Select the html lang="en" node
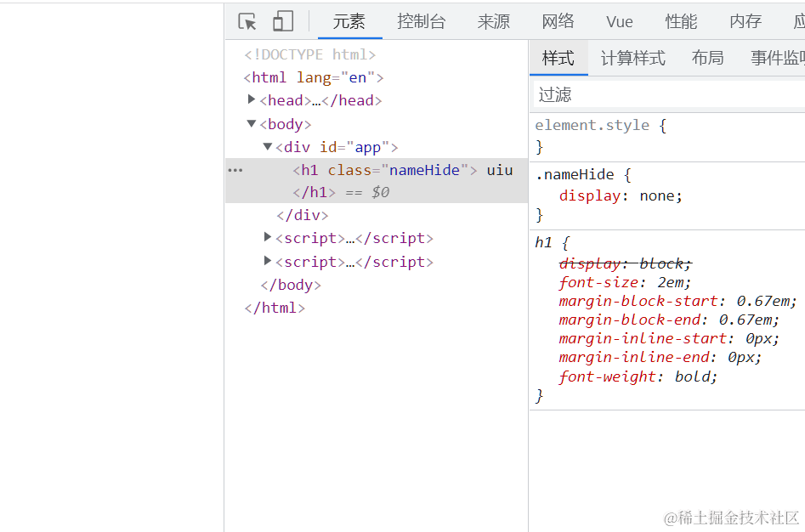This screenshot has width=805, height=532. click(313, 77)
